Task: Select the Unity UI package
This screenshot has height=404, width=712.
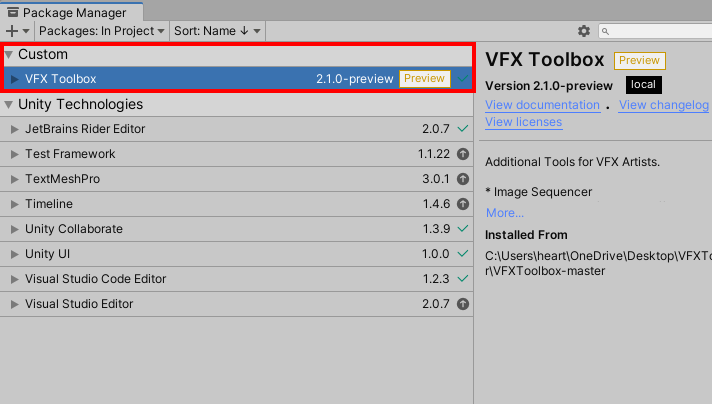Action: coord(237,254)
